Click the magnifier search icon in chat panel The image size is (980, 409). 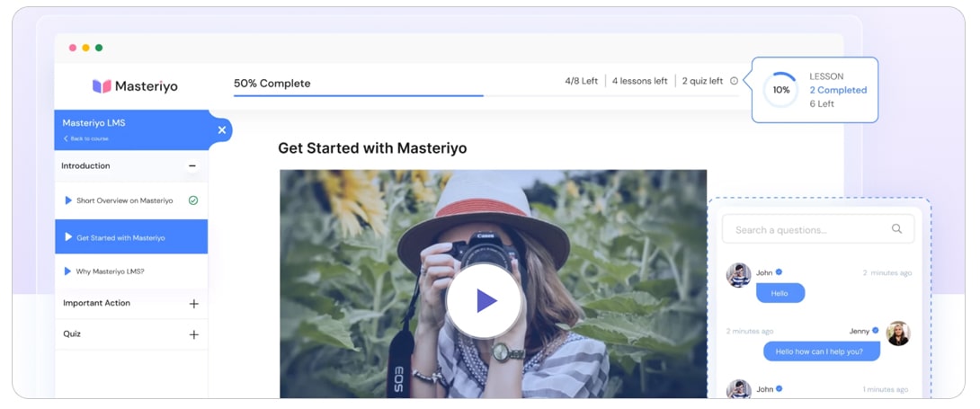click(x=897, y=228)
